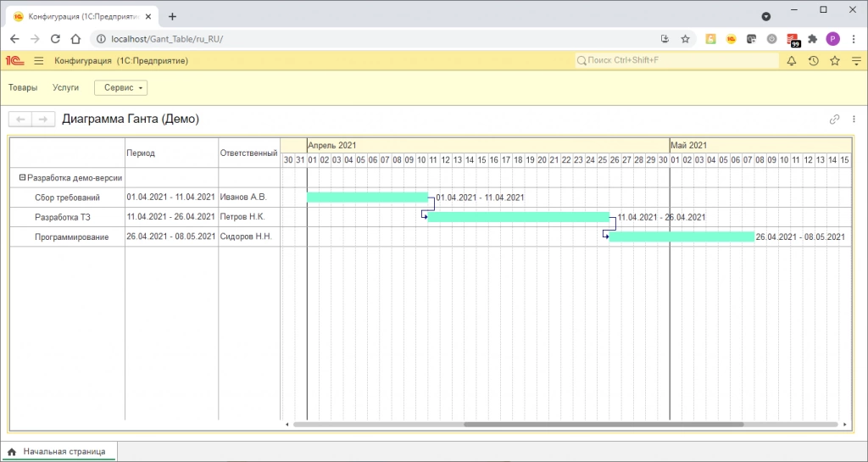The width and height of the screenshot is (868, 462).
Task: Click the yellow extension icon in toolbar
Action: point(710,39)
